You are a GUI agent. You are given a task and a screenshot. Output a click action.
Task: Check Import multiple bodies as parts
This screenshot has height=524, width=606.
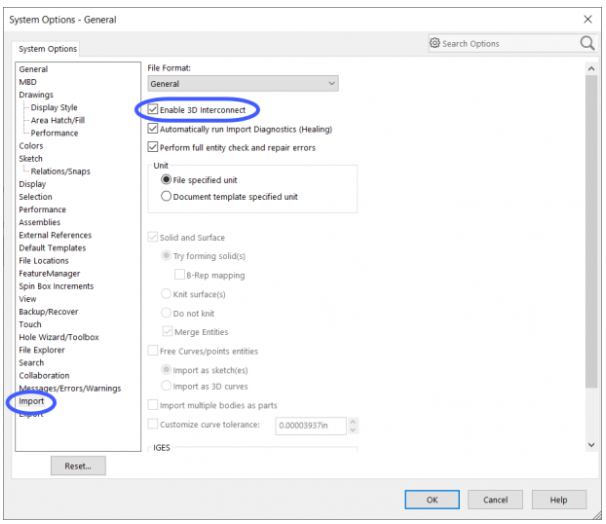click(153, 405)
